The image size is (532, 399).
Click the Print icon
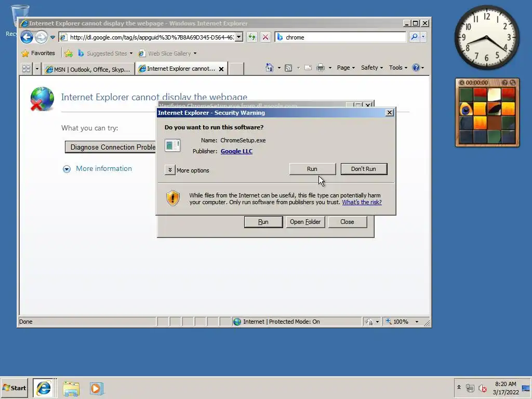pos(320,68)
